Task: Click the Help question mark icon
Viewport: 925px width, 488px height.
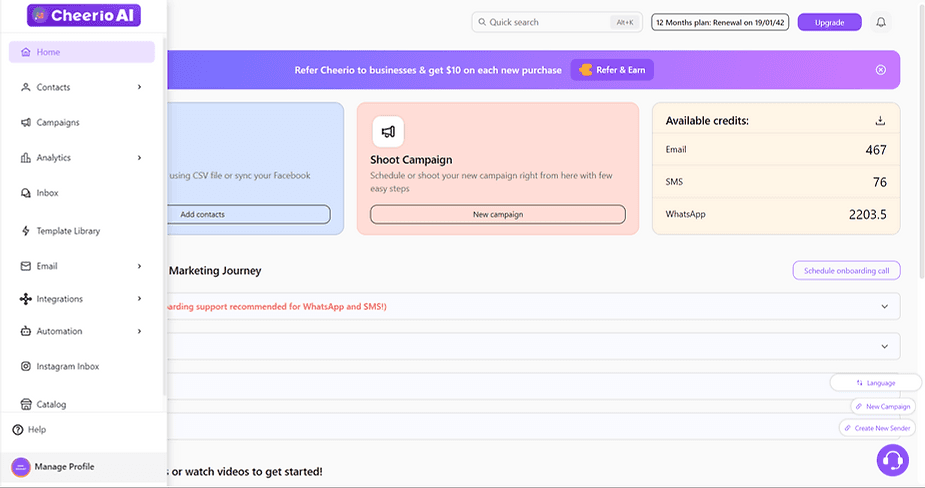Action: click(18, 430)
